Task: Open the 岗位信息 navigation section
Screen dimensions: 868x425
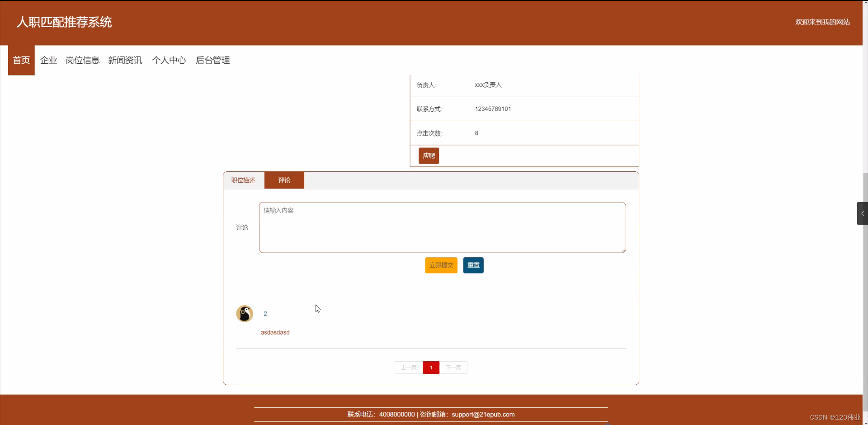Action: coord(82,60)
